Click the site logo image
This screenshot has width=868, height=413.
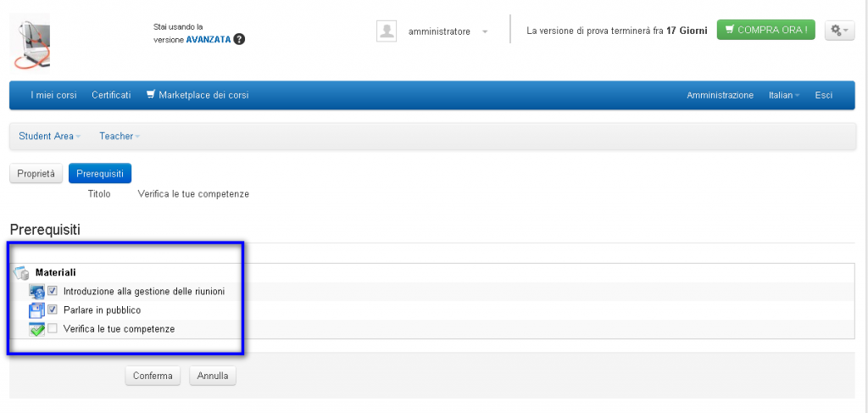point(30,43)
